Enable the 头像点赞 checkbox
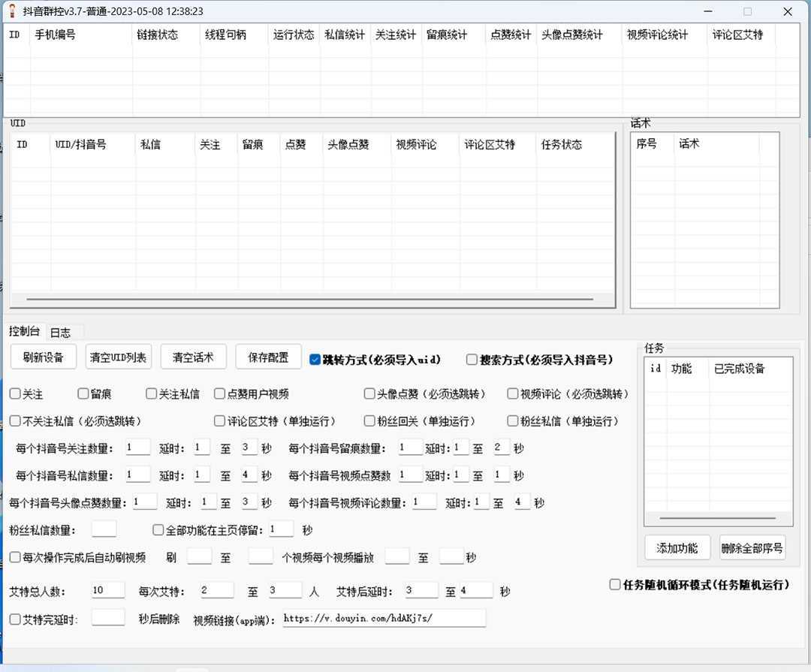 369,393
